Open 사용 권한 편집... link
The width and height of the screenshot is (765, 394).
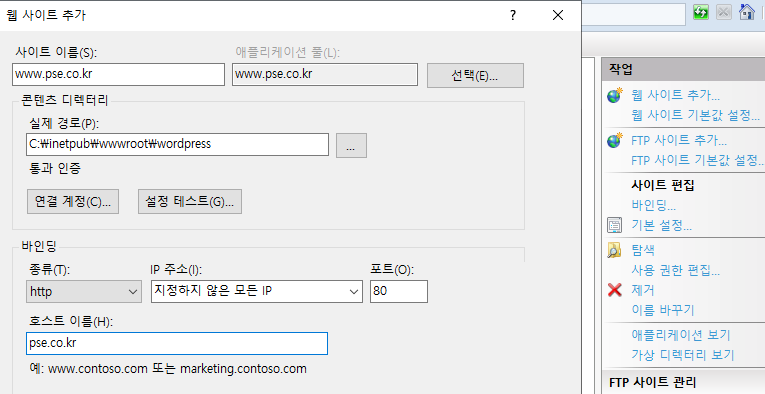(x=675, y=270)
